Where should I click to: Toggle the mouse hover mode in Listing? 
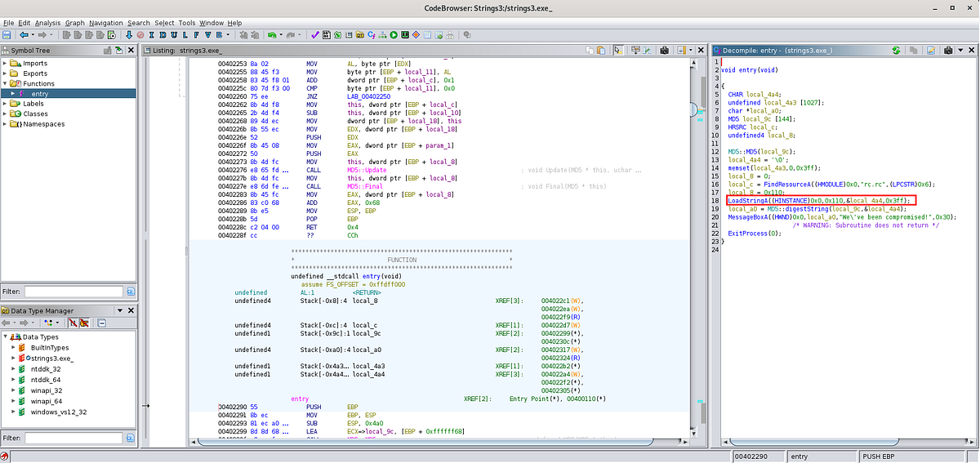click(x=617, y=50)
